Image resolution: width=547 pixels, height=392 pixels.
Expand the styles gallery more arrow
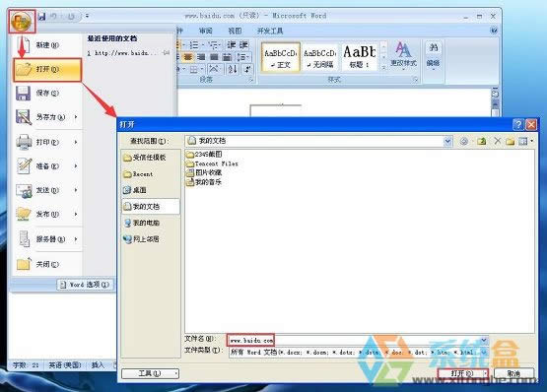coord(383,68)
